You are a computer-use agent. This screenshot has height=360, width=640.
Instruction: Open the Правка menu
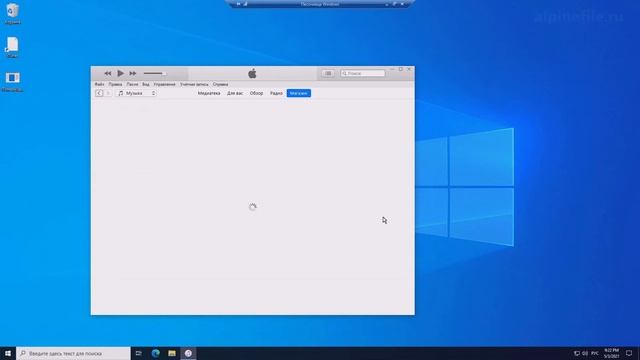pyautogui.click(x=115, y=84)
